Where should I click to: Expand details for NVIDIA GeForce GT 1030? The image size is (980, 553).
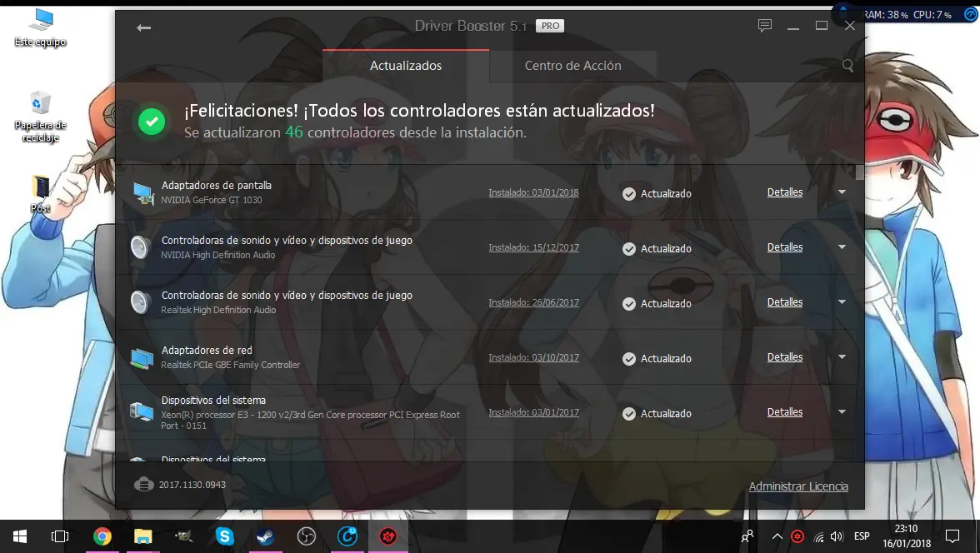point(842,192)
